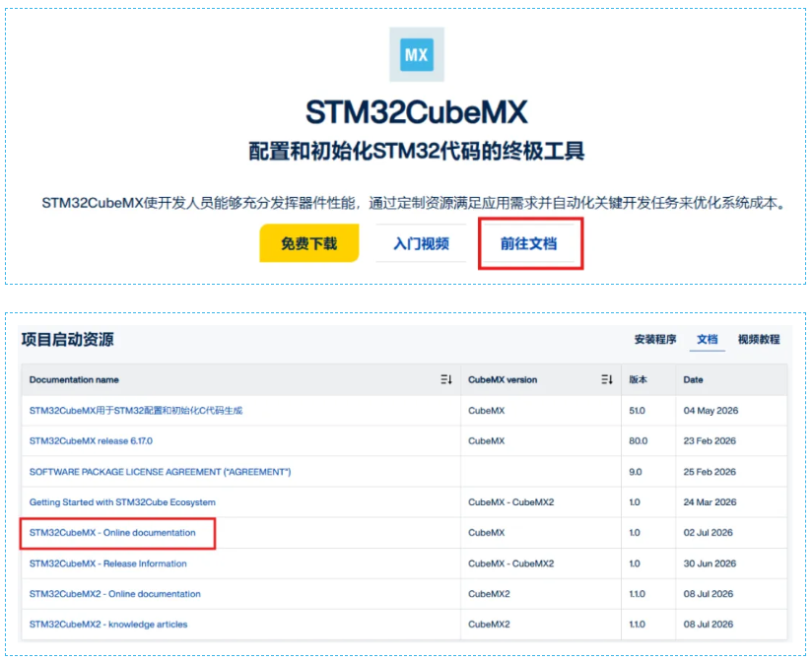Screen dimensions: 812x662
Task: Open the 视频教程 tab
Action: [759, 339]
